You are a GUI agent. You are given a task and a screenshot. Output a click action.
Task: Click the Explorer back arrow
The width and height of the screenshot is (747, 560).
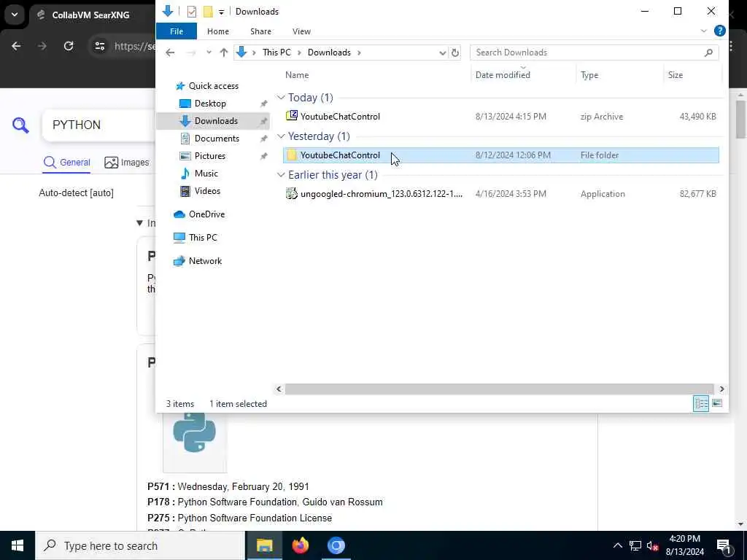pyautogui.click(x=170, y=52)
